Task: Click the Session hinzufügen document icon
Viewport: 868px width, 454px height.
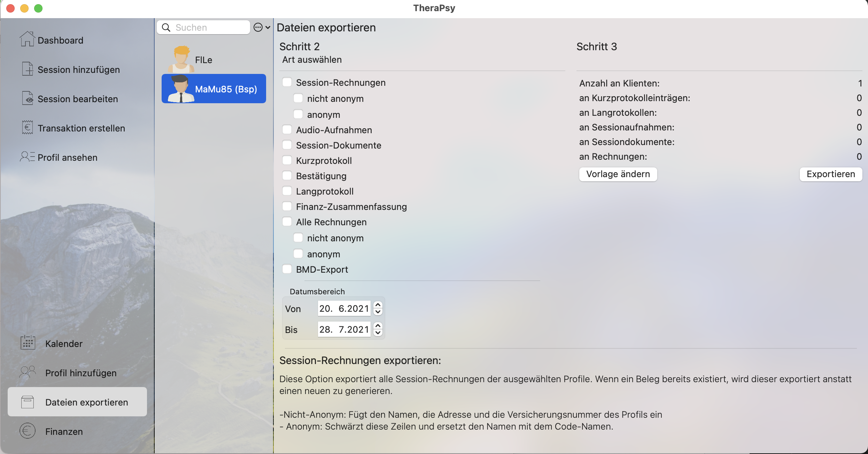Action: [27, 69]
